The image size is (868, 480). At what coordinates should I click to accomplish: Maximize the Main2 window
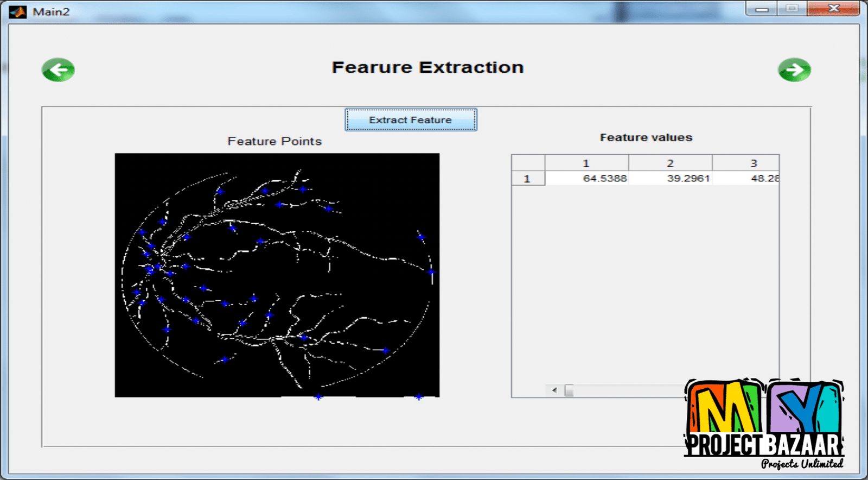point(792,9)
